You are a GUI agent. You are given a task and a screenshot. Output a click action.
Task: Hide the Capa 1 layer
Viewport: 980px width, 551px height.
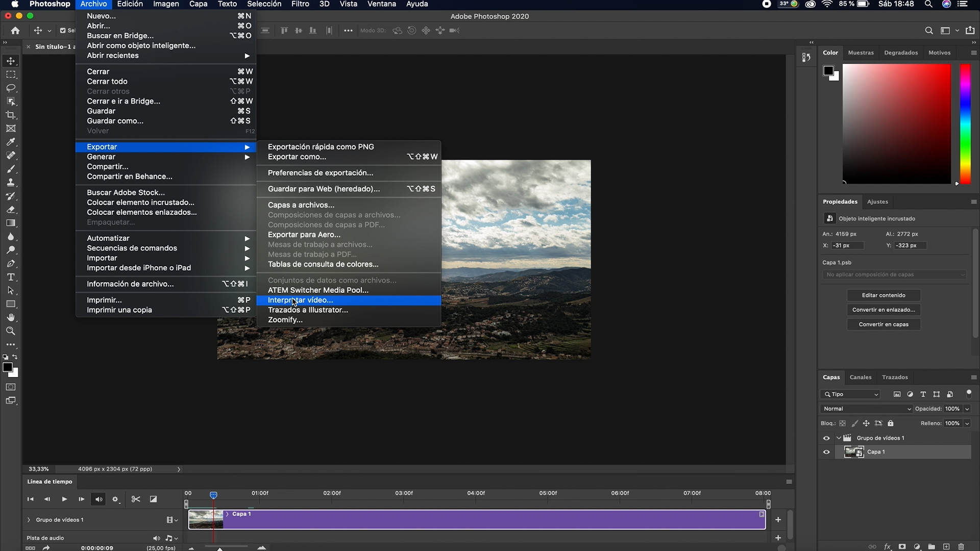click(x=826, y=452)
